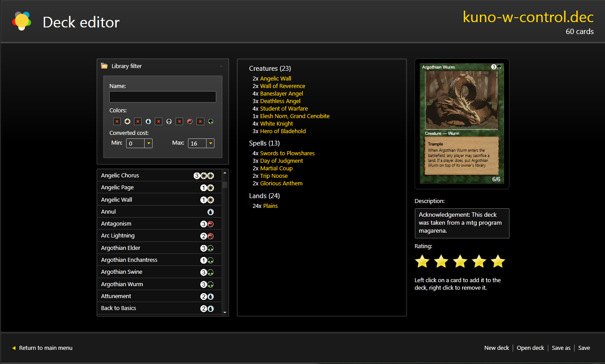Click the black mana skull icon
605x364 pixels.
point(169,121)
